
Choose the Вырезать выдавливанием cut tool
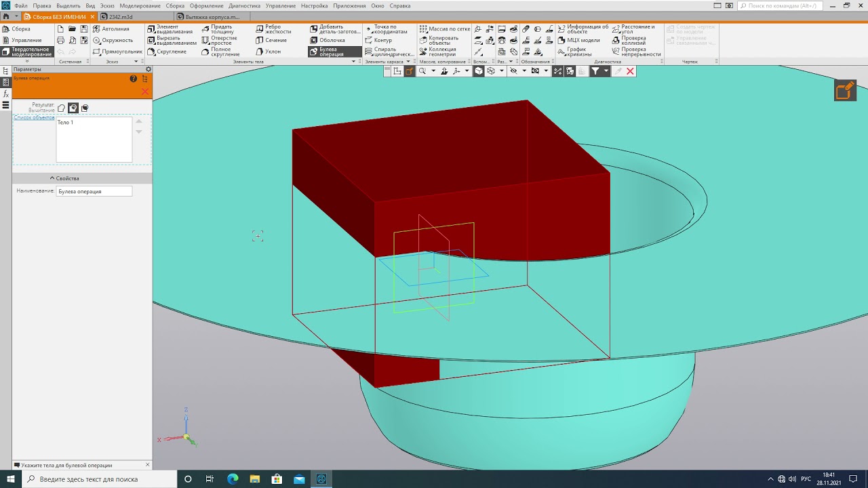coord(172,41)
